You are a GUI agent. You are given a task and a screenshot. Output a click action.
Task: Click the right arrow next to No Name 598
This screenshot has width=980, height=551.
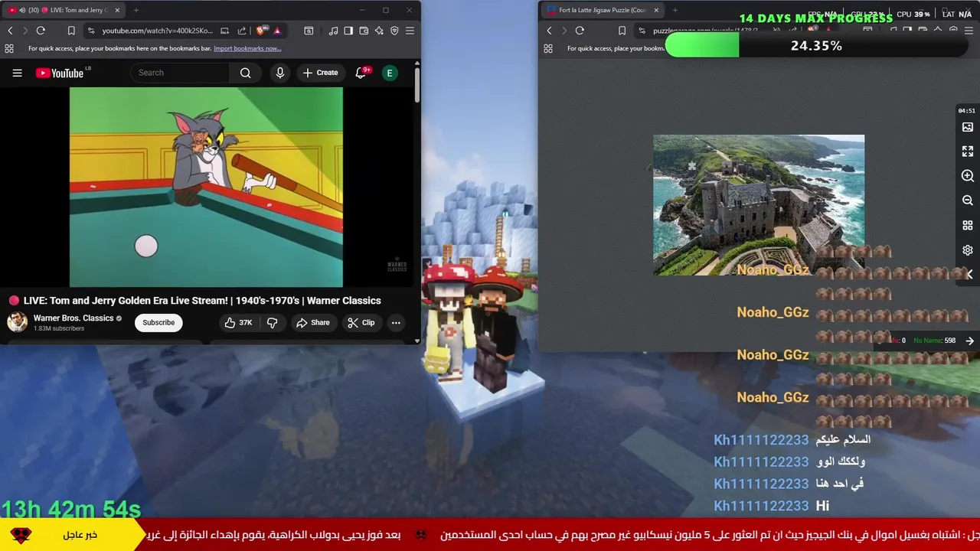pyautogui.click(x=970, y=341)
